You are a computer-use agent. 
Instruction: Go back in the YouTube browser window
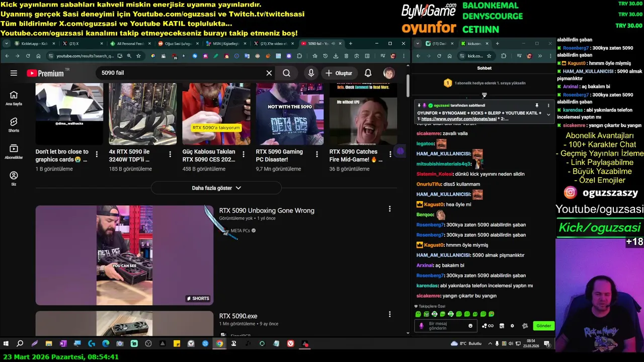pos(7,56)
